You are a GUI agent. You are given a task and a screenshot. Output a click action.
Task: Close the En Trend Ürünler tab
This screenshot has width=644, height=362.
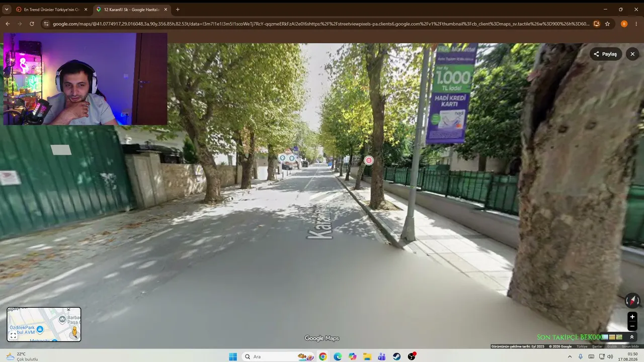point(86,10)
